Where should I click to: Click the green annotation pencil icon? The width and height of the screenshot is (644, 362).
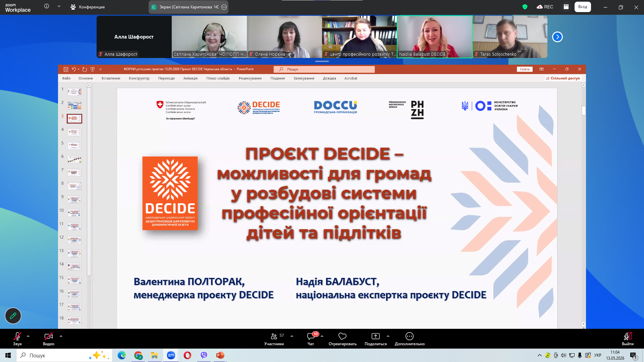coord(13,316)
